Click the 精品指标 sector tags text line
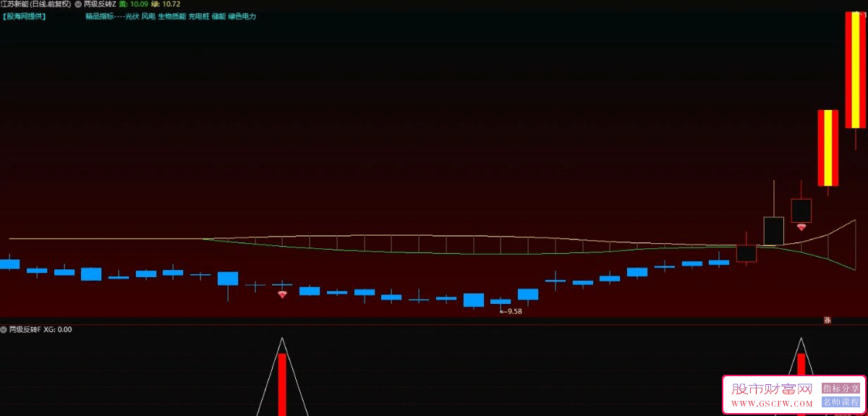The height and width of the screenshot is (416, 868). (171, 15)
